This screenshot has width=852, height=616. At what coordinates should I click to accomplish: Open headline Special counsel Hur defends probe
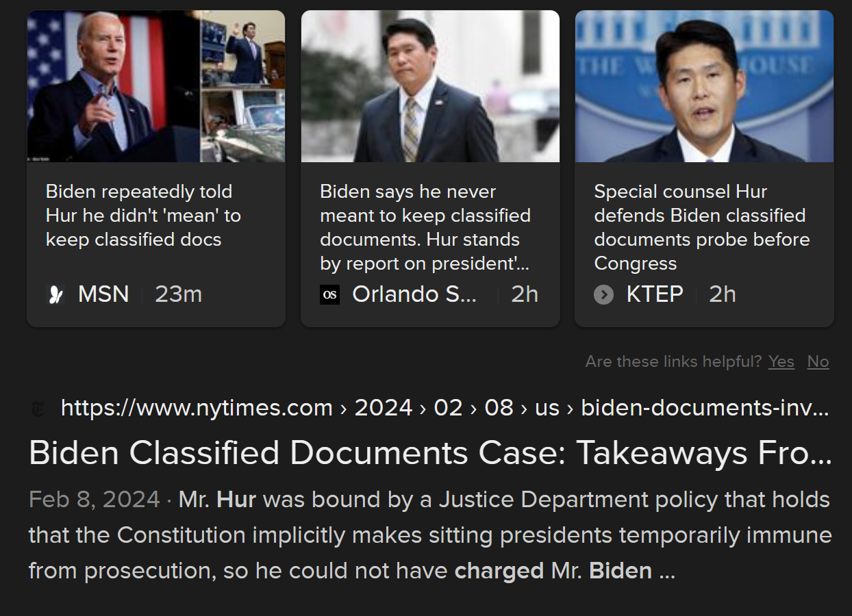pos(702,227)
